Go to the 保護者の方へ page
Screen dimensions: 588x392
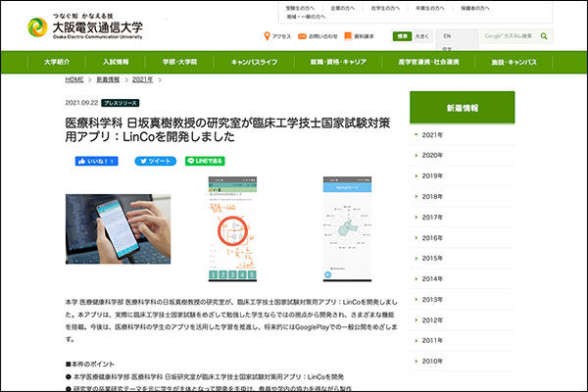pyautogui.click(x=474, y=8)
